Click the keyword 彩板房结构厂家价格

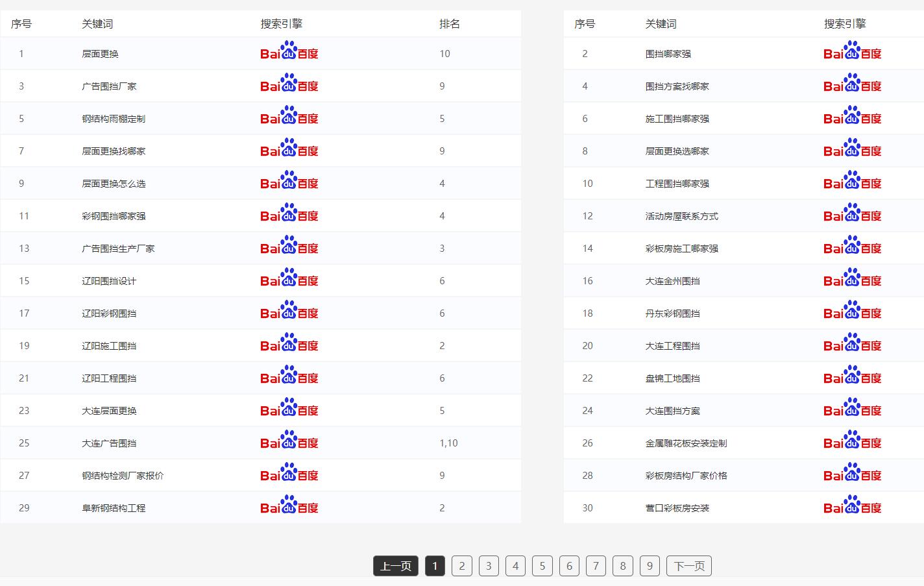[687, 476]
